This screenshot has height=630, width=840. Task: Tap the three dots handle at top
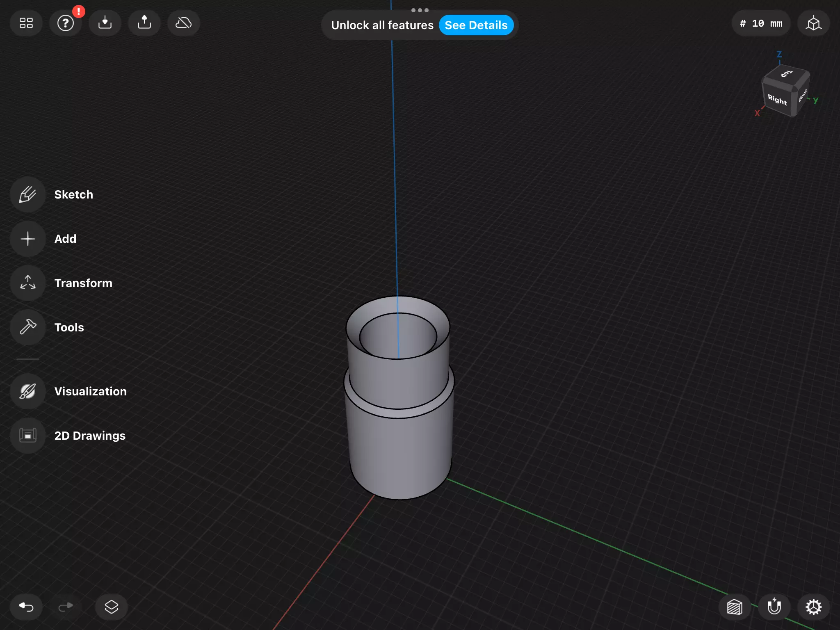(x=420, y=10)
